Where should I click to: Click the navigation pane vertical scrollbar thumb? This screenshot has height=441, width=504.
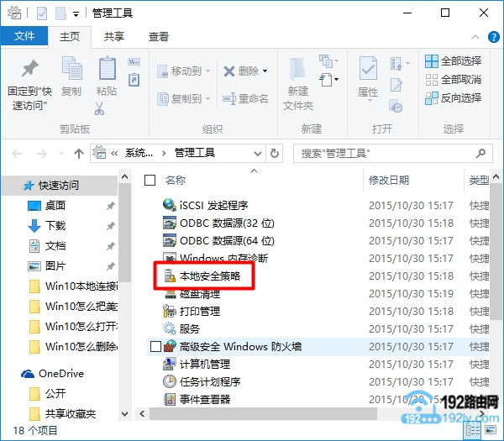pos(124,233)
